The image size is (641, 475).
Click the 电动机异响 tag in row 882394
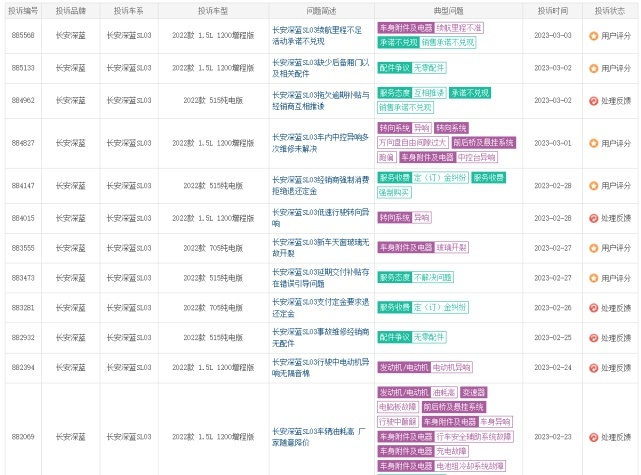pyautogui.click(x=451, y=367)
